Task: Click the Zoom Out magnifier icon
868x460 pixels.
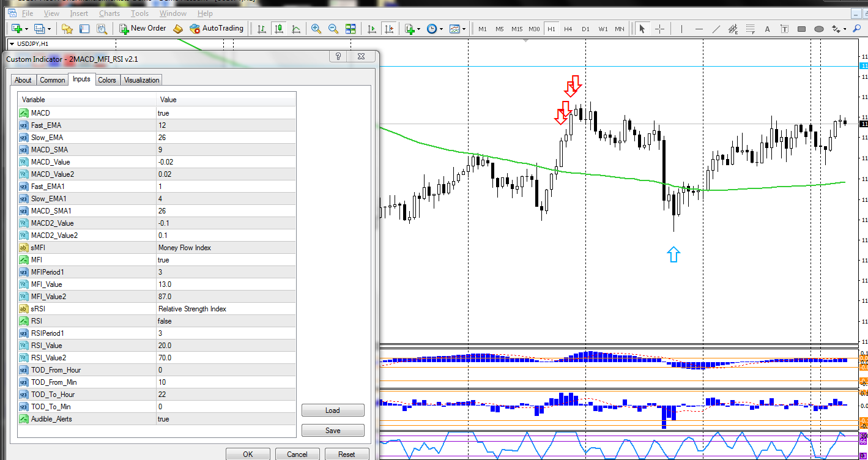Action: [x=333, y=29]
